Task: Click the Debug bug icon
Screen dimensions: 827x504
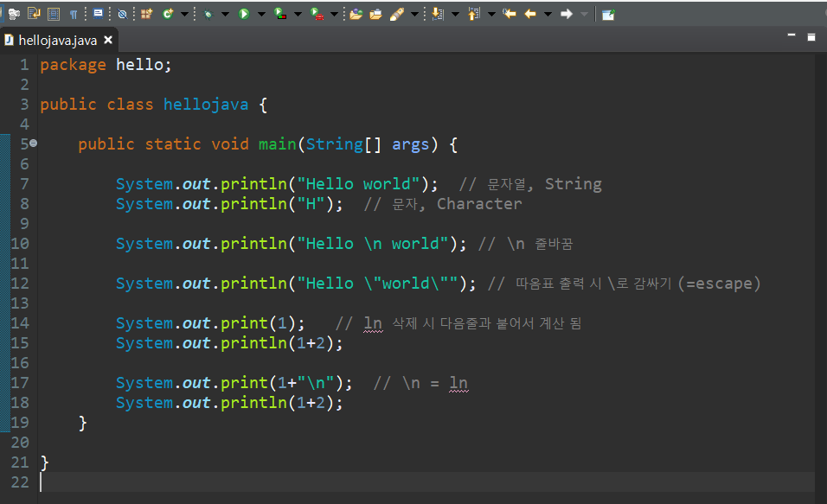Action: (208, 14)
